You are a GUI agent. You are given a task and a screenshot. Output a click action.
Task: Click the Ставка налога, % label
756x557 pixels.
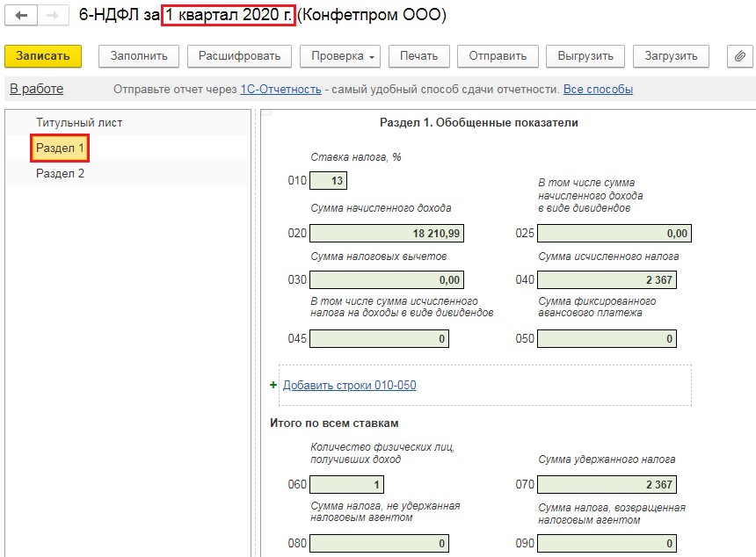356,157
